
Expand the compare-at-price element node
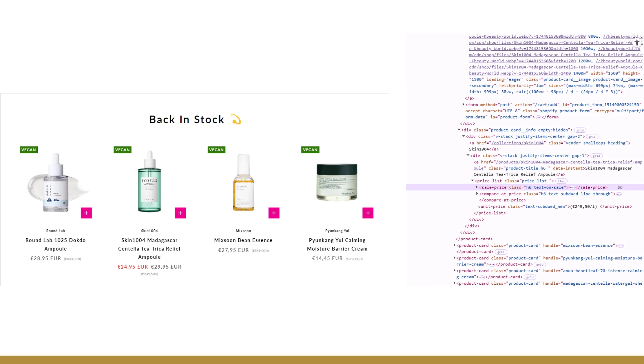[x=477, y=194]
